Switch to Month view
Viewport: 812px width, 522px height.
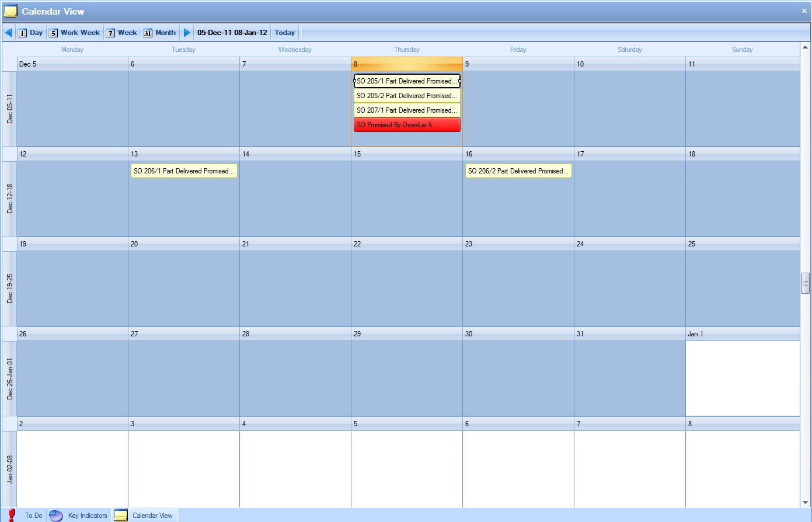(159, 33)
